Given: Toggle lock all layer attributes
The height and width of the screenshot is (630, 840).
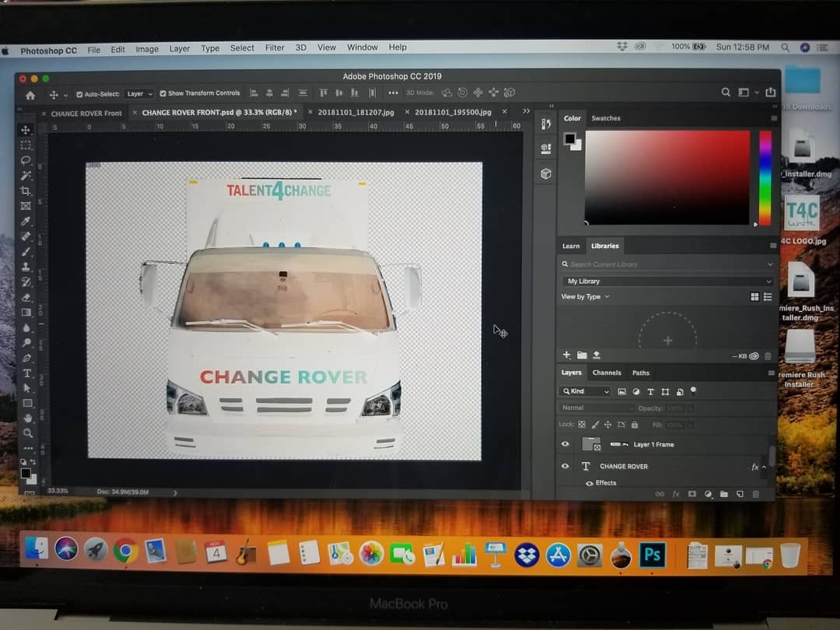Looking at the screenshot, I should point(635,425).
